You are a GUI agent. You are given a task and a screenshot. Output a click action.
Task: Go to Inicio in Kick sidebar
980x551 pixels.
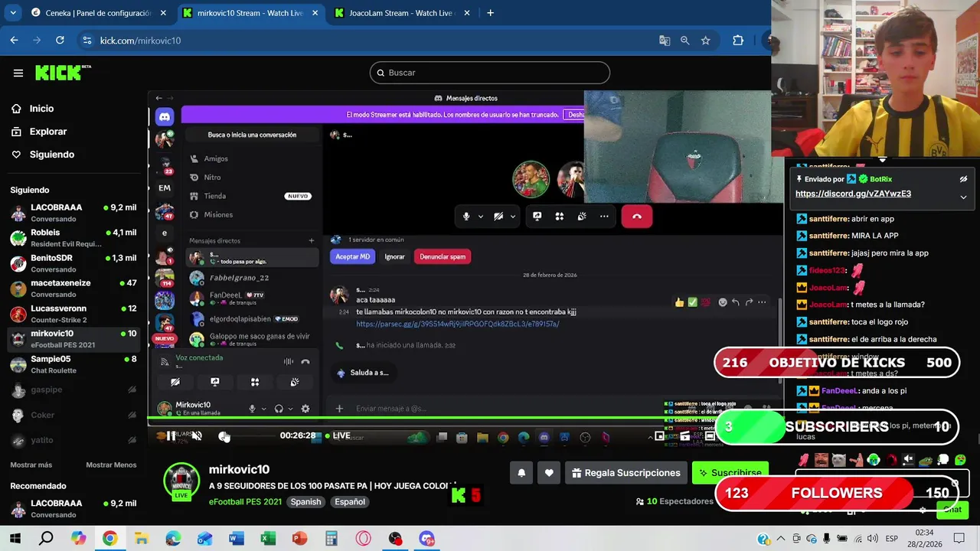(x=41, y=109)
